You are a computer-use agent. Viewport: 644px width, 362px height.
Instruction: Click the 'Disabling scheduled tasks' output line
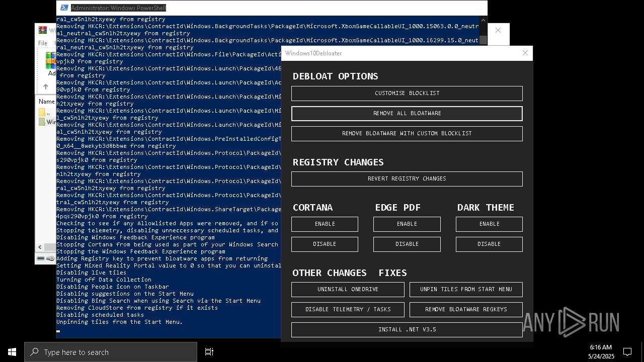pyautogui.click(x=100, y=315)
